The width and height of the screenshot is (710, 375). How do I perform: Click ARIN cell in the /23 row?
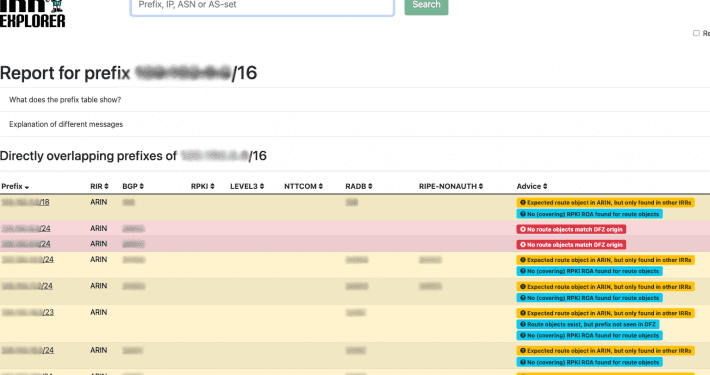click(x=99, y=312)
